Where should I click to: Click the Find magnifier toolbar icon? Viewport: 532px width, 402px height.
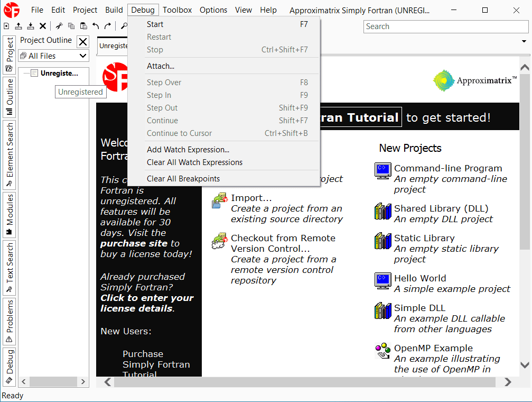pyautogui.click(x=124, y=26)
